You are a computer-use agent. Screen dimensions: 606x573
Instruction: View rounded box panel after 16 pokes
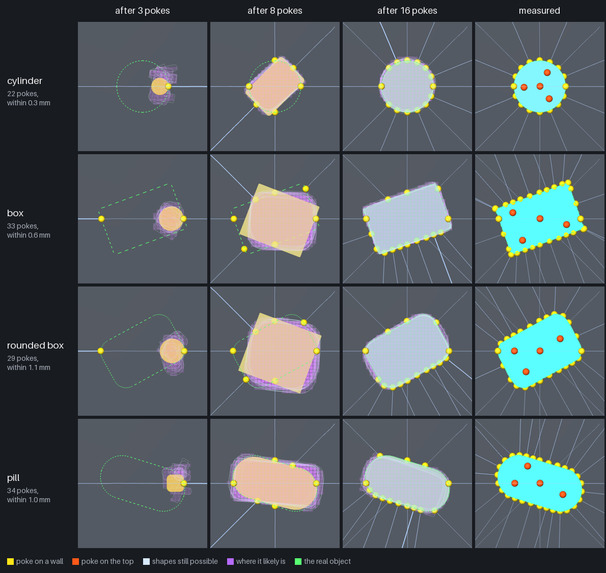point(407,351)
